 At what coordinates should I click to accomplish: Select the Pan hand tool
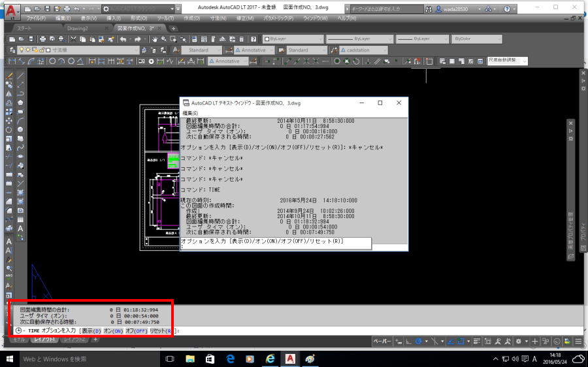154,39
